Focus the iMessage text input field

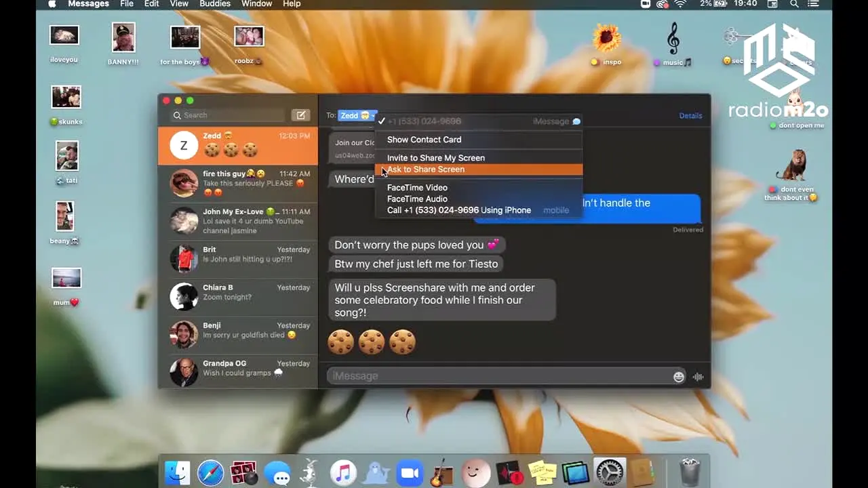coord(507,376)
